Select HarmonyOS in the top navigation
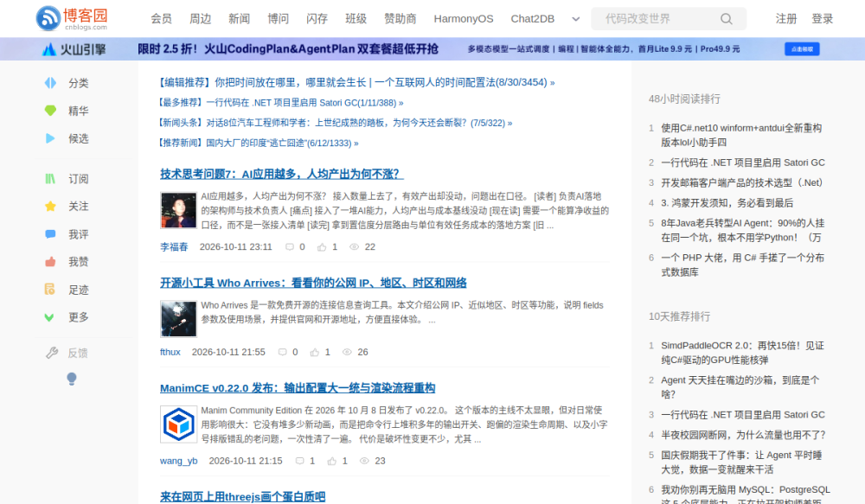This screenshot has width=865, height=504. coord(464,19)
